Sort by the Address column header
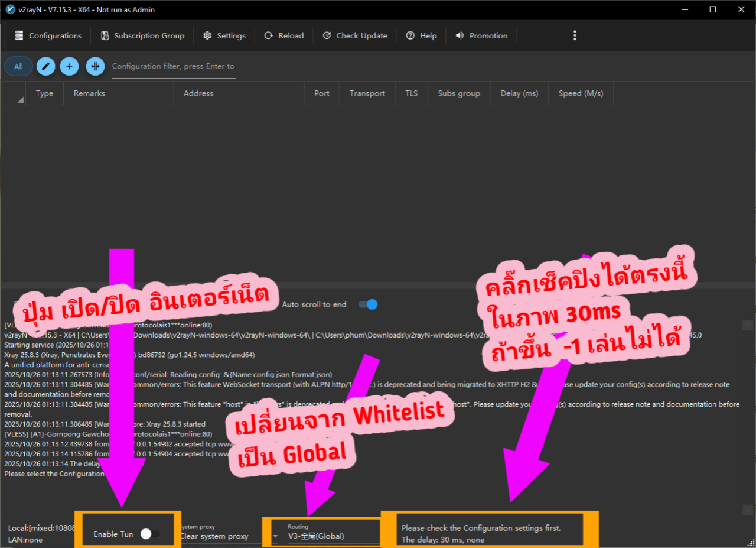The image size is (756, 548). [239, 93]
